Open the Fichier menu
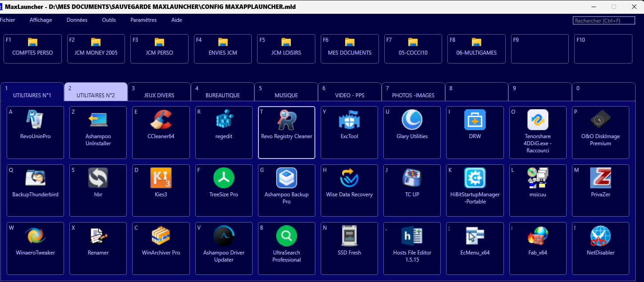The image size is (644, 282). pos(7,20)
